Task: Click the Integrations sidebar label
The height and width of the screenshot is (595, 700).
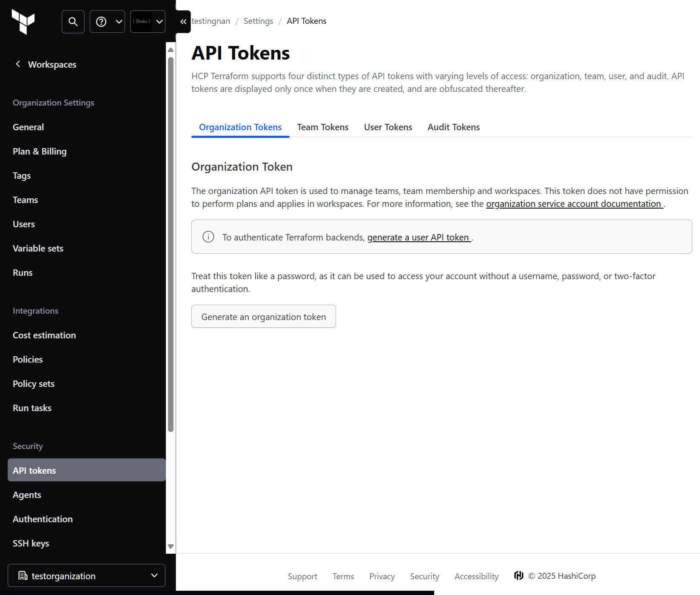Action: tap(36, 311)
